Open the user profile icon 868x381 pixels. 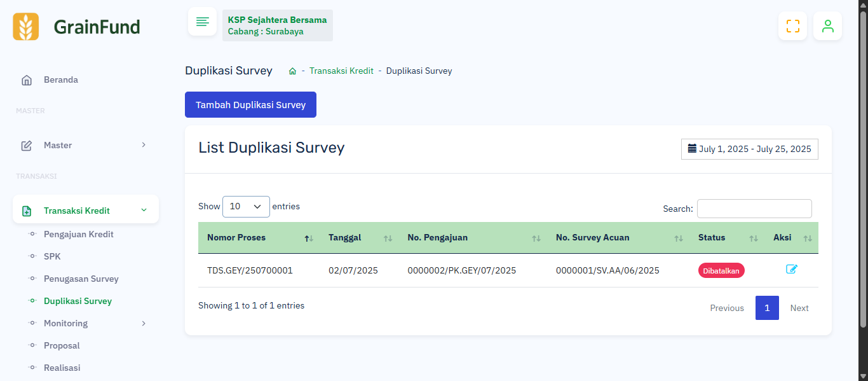[827, 26]
